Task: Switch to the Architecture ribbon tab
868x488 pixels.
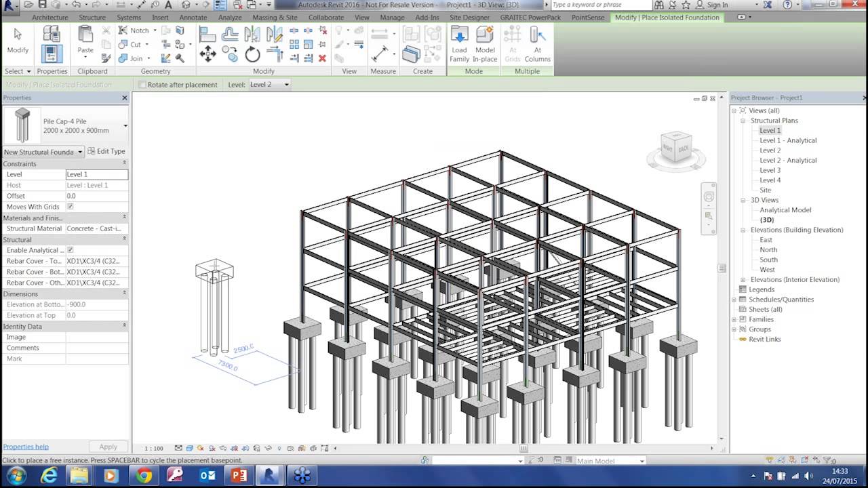Action: pos(50,18)
